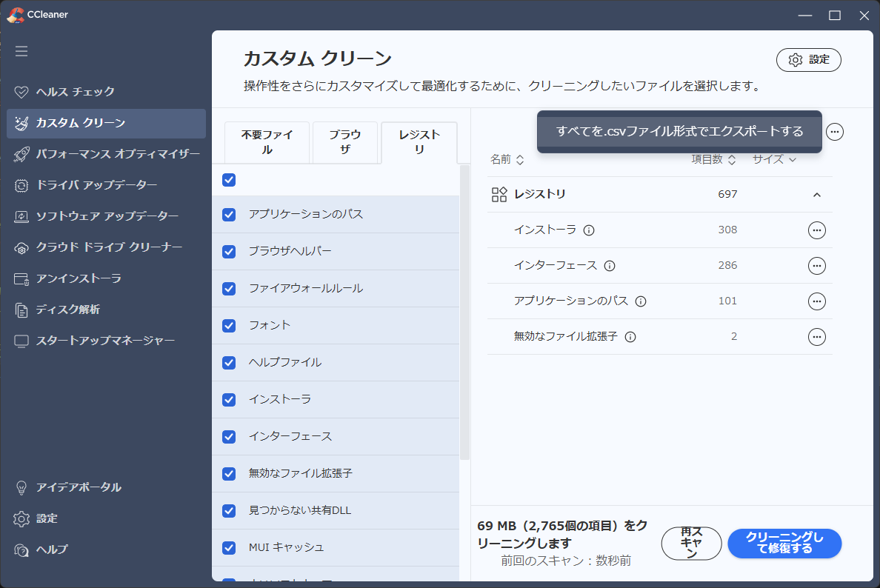Sort results by サイズ column

click(774, 160)
